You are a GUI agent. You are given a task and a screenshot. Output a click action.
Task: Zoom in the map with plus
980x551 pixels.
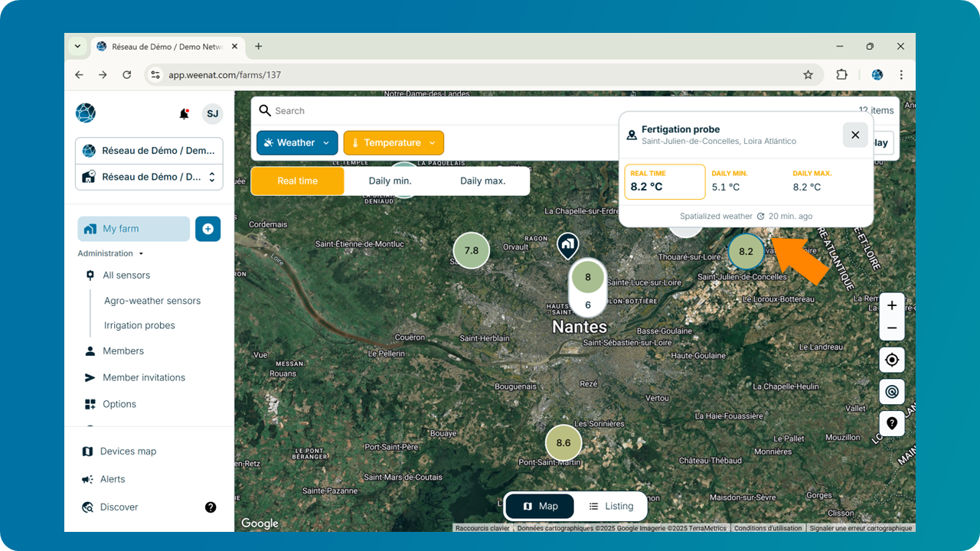point(892,305)
